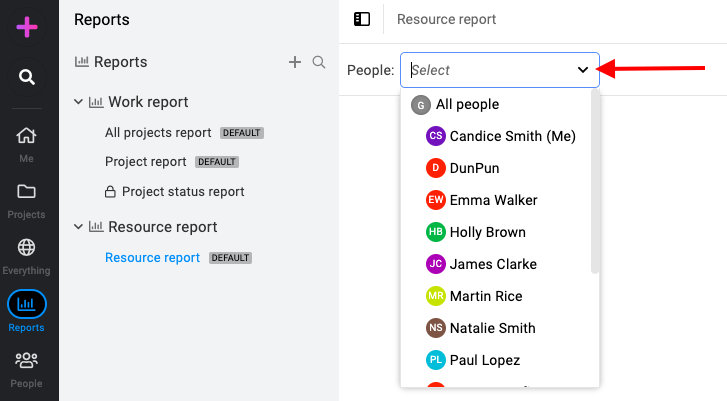Choose All people option
Viewport: 727px width, 401px height.
(496, 104)
